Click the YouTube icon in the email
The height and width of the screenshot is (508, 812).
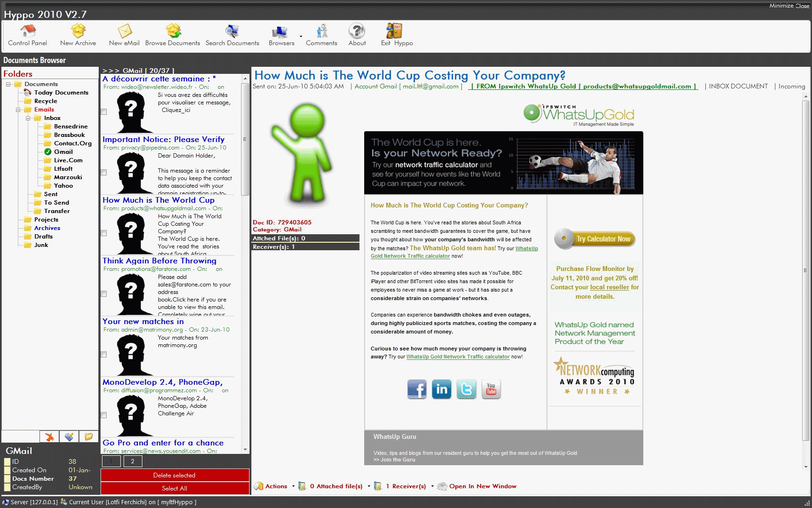491,389
